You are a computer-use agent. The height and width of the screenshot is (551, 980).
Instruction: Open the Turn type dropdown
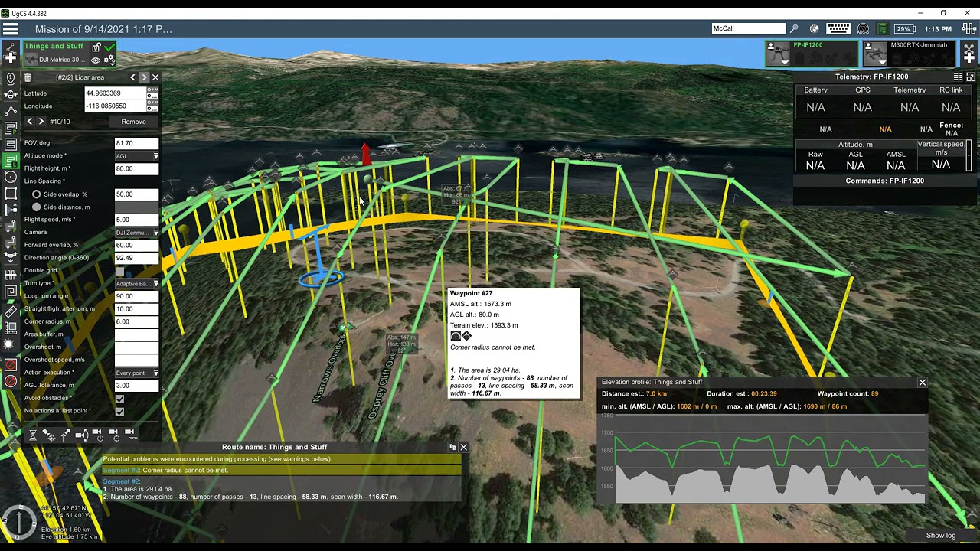pyautogui.click(x=136, y=284)
